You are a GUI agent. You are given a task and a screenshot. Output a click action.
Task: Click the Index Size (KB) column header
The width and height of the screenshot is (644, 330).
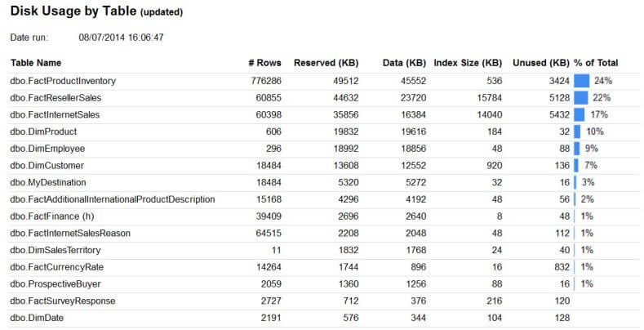468,63
